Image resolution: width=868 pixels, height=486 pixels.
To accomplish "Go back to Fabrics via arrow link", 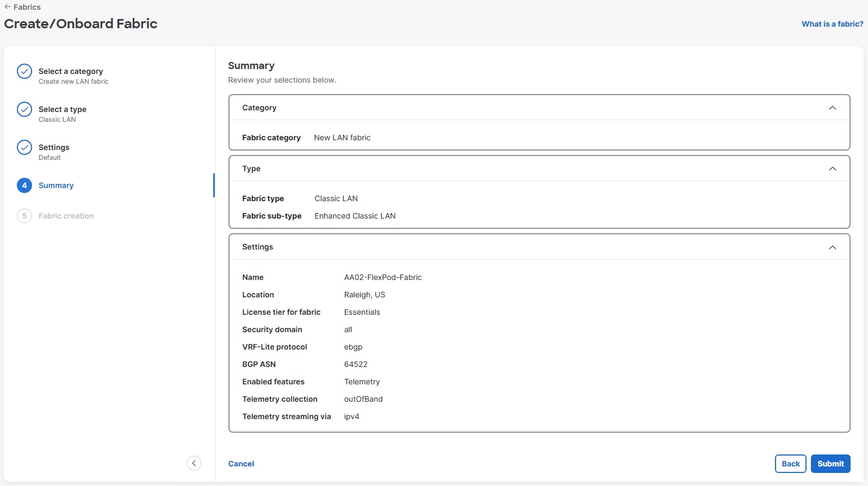I will tap(22, 7).
